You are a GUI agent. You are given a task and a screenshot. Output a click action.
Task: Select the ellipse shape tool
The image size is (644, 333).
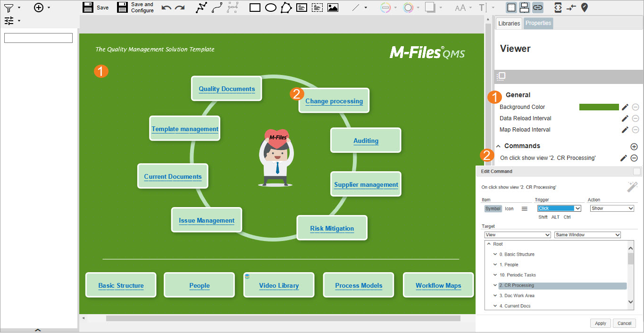point(270,8)
